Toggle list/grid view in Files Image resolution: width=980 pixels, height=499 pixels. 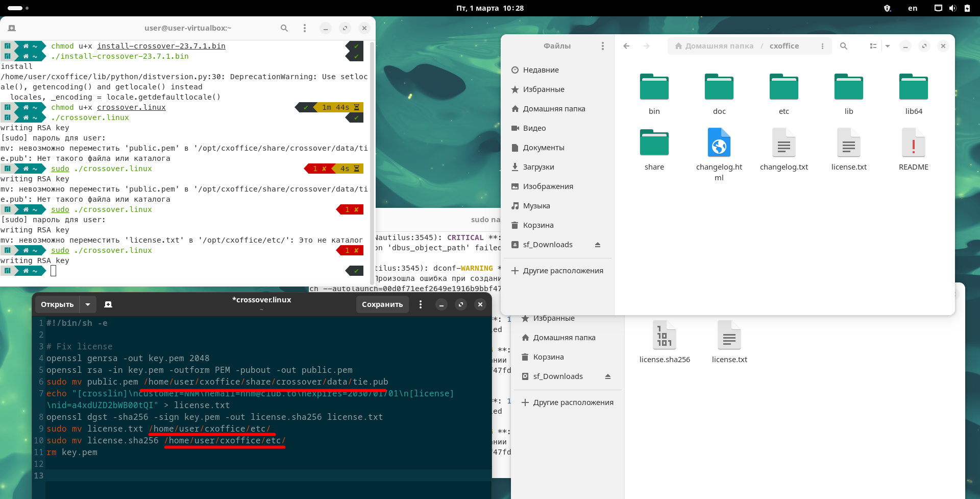(873, 46)
